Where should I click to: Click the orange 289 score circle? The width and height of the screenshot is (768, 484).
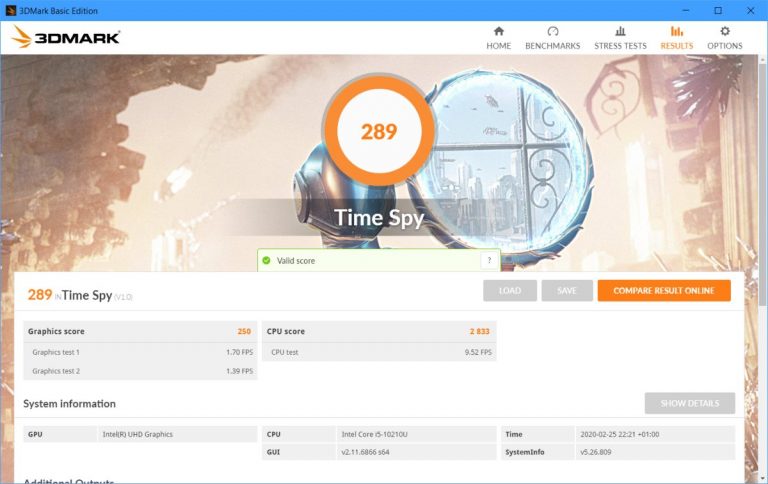point(379,131)
